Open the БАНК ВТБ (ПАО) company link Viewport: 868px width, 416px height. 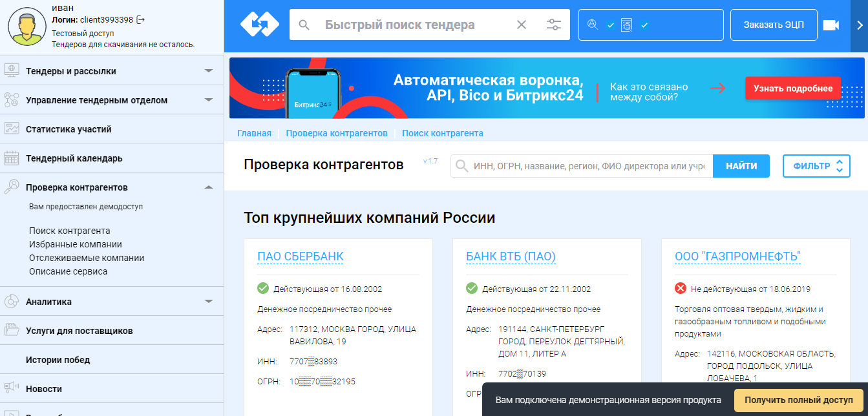point(511,256)
